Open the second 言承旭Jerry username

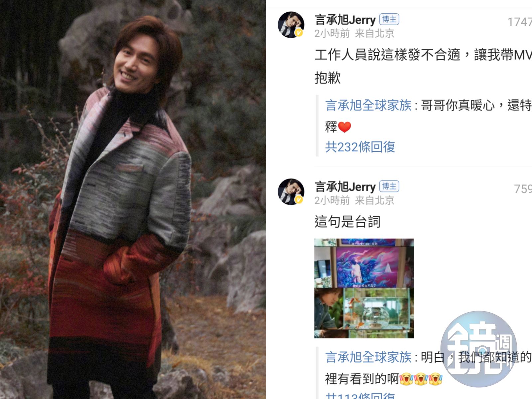click(x=345, y=187)
